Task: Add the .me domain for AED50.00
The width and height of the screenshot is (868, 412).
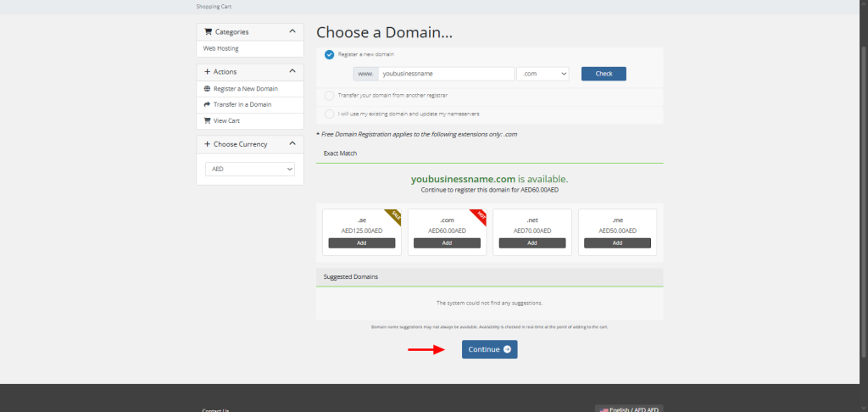Action: point(618,243)
